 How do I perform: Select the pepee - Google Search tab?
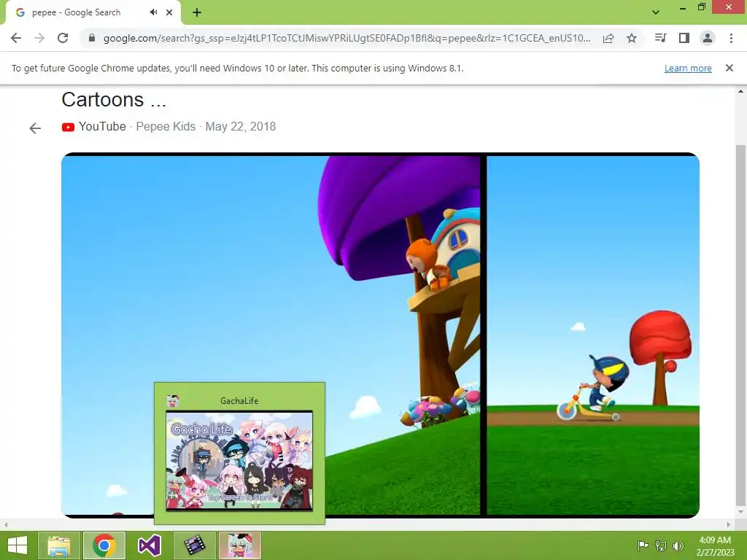point(93,13)
